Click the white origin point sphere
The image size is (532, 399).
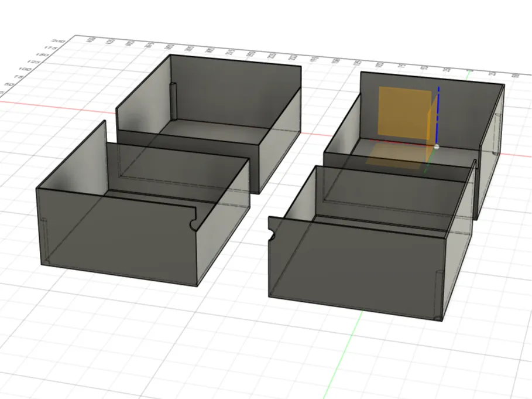pos(437,146)
